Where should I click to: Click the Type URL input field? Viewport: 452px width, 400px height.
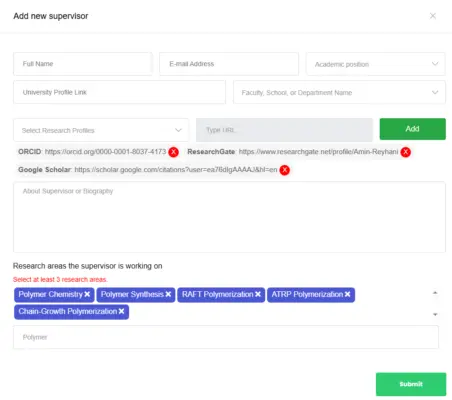click(x=284, y=130)
